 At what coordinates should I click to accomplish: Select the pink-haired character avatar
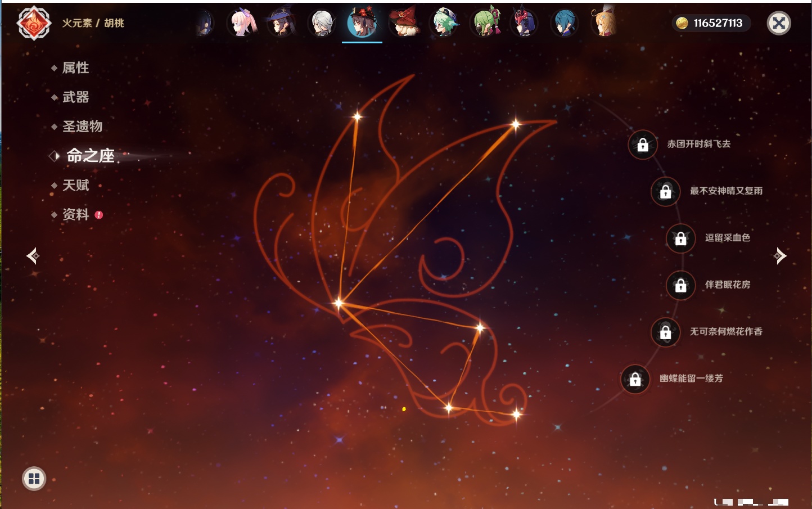(x=242, y=24)
